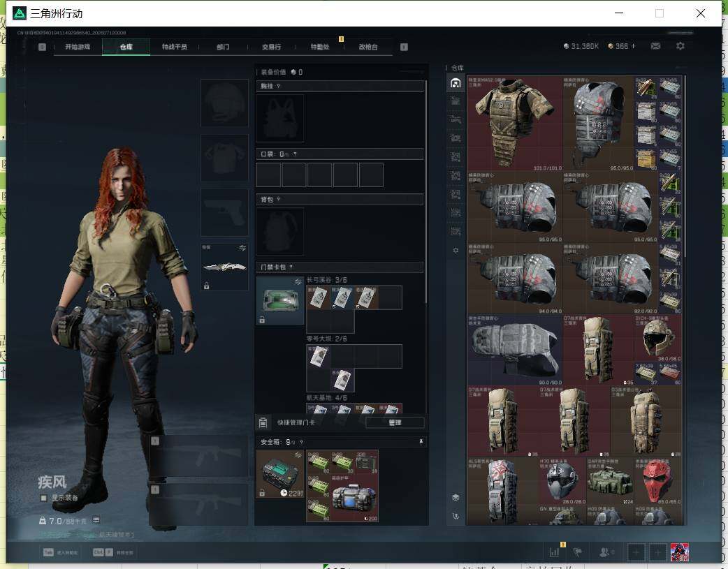Click the 背包 help question mark
Viewport: 728px width, 569px height.
tap(278, 200)
